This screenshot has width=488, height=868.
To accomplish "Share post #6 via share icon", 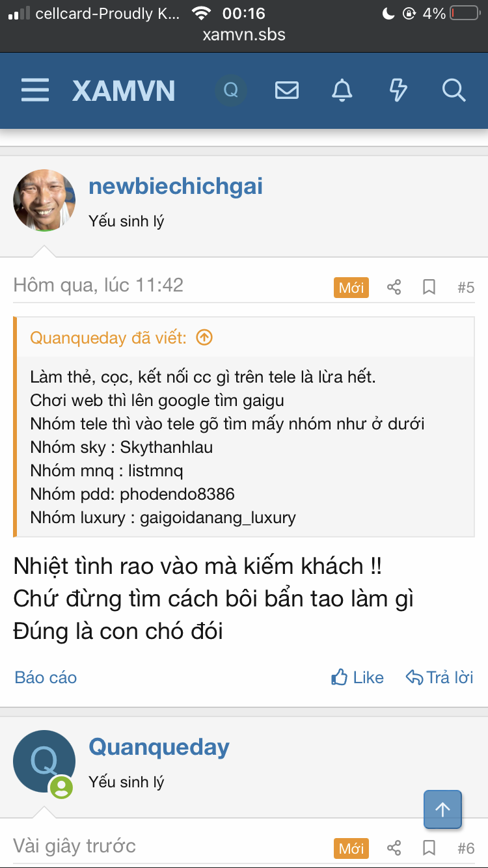I will click(394, 848).
